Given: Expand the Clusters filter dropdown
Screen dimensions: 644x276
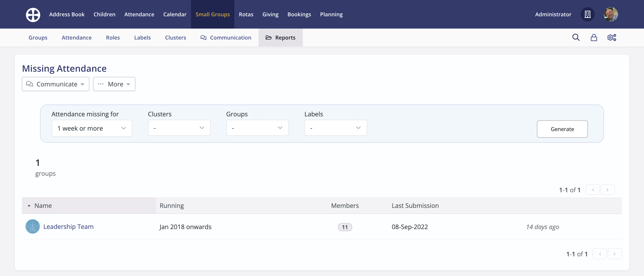Looking at the screenshot, I should (179, 128).
